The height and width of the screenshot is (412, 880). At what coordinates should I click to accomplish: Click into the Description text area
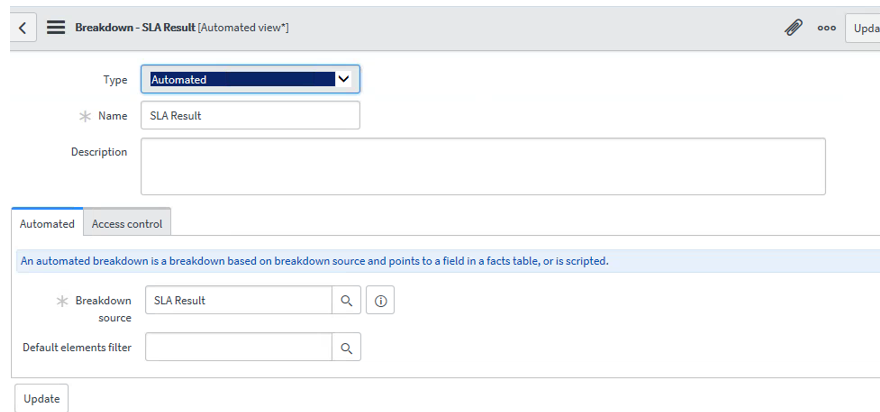(x=483, y=167)
